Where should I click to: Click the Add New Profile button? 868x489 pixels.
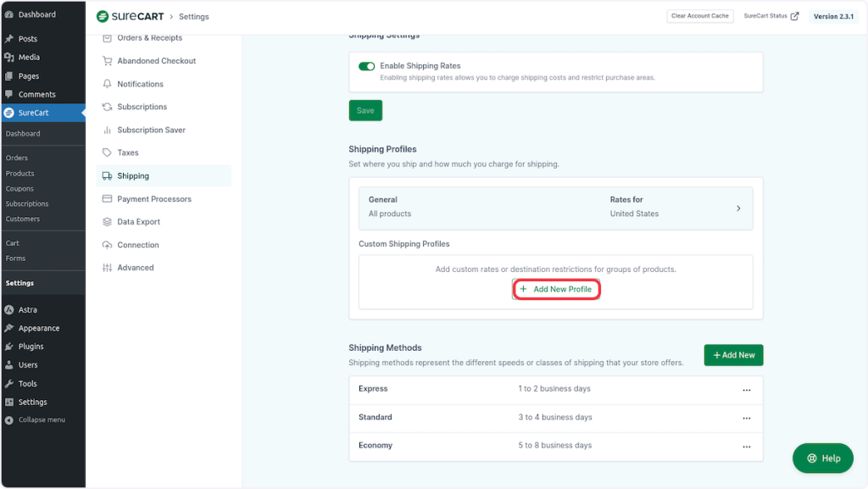click(x=556, y=289)
